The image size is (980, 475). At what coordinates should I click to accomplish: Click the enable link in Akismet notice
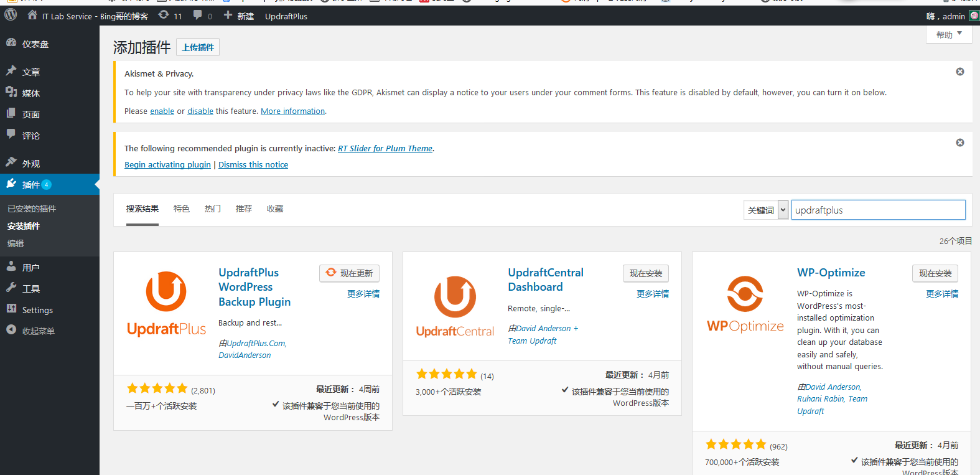[x=162, y=111]
